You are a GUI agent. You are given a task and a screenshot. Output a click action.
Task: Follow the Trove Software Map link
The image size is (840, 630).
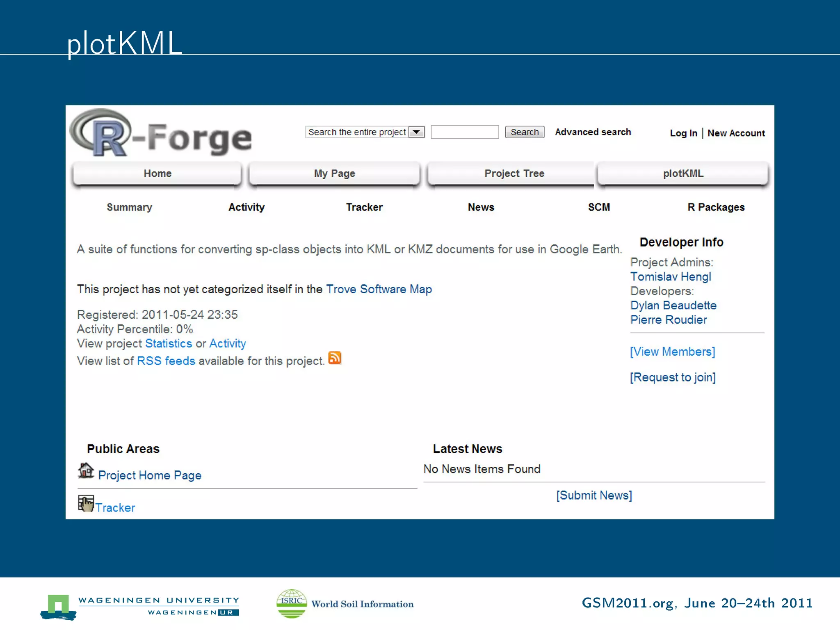[x=379, y=289]
